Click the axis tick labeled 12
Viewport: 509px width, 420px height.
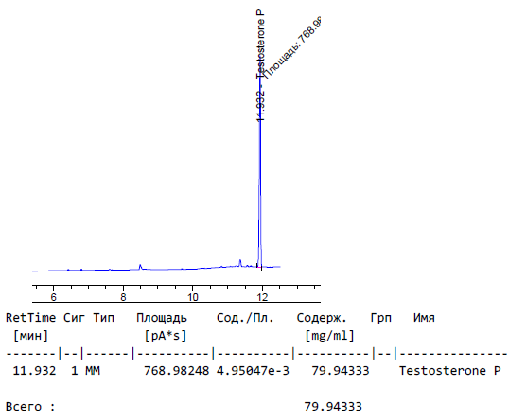pos(262,297)
